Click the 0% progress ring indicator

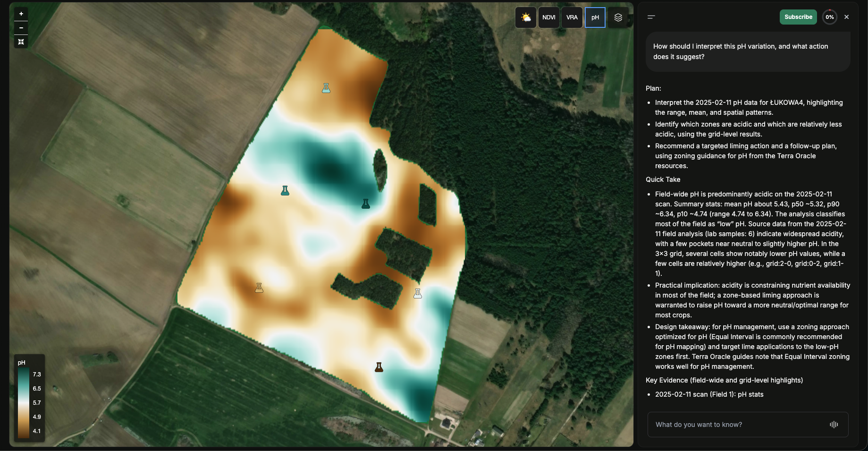pos(830,17)
